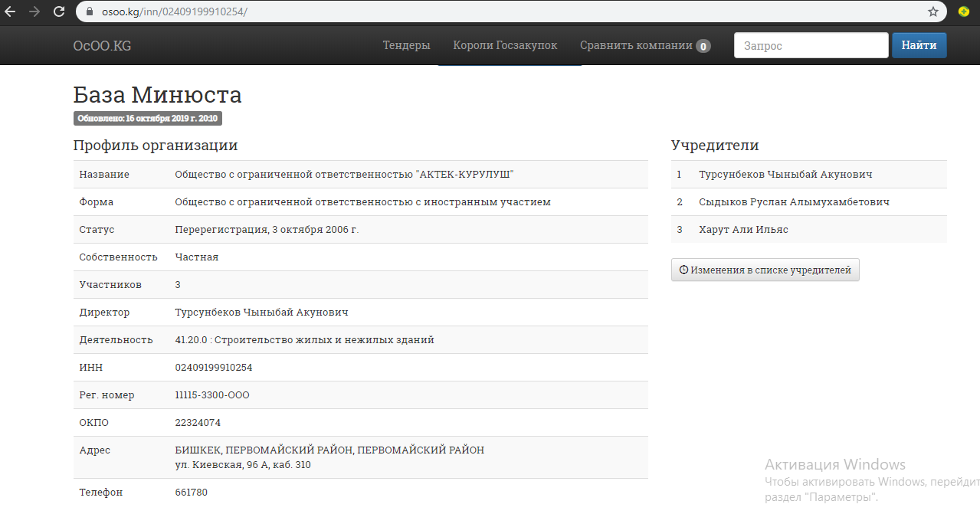Click the compare companies counter badge
Viewport: 980px width, 514px height.
[x=703, y=46]
